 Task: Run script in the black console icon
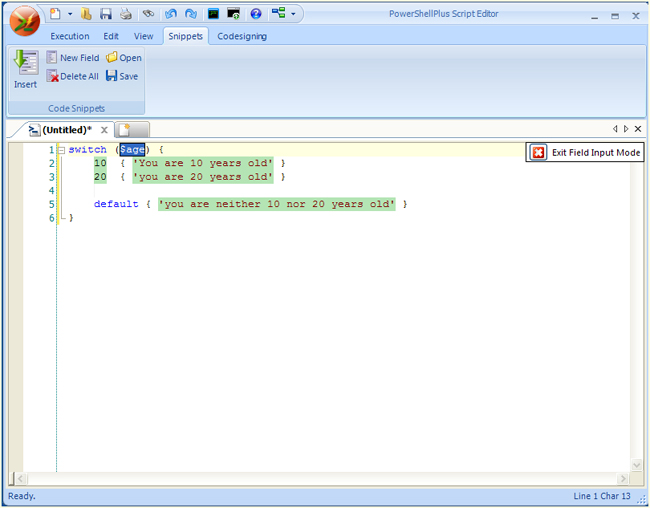pyautogui.click(x=233, y=14)
